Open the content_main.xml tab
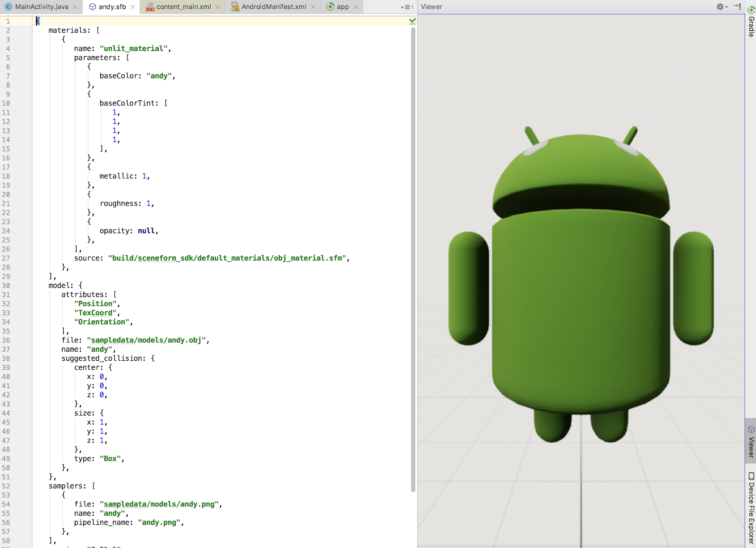The image size is (756, 548). (183, 7)
